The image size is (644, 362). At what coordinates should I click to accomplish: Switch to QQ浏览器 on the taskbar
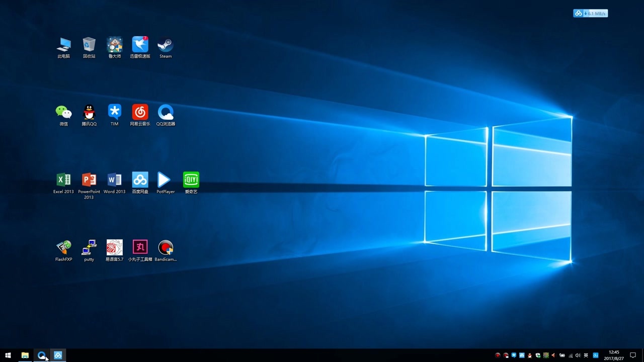(41, 355)
